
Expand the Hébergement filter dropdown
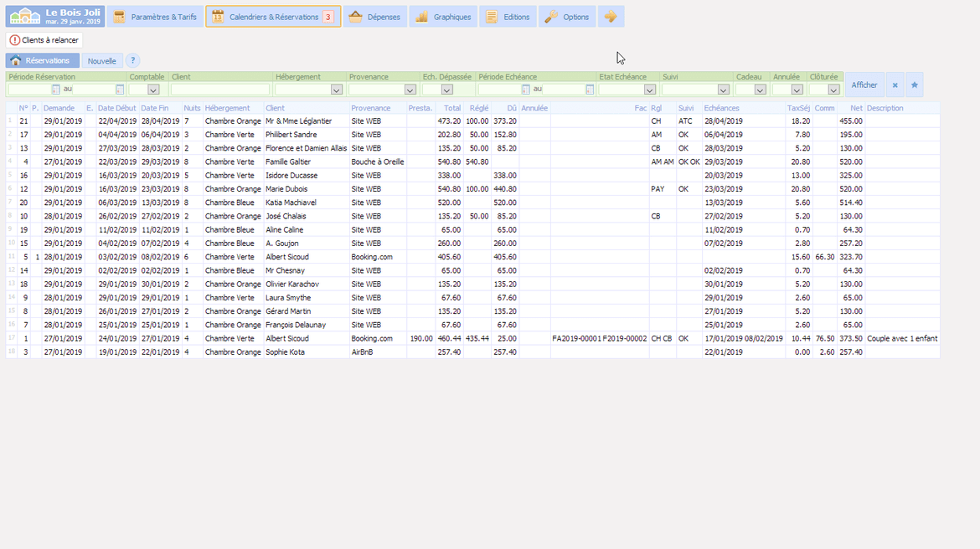click(x=336, y=90)
